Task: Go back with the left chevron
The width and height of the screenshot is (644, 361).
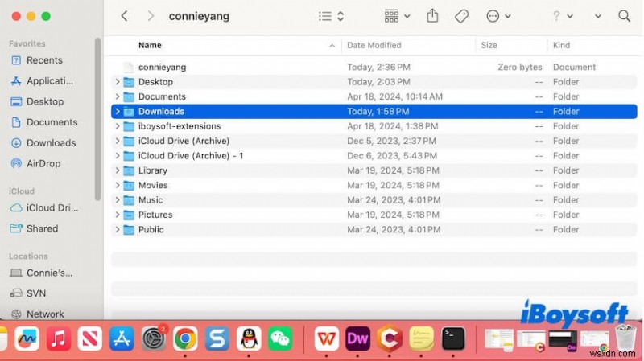Action: pos(124,16)
